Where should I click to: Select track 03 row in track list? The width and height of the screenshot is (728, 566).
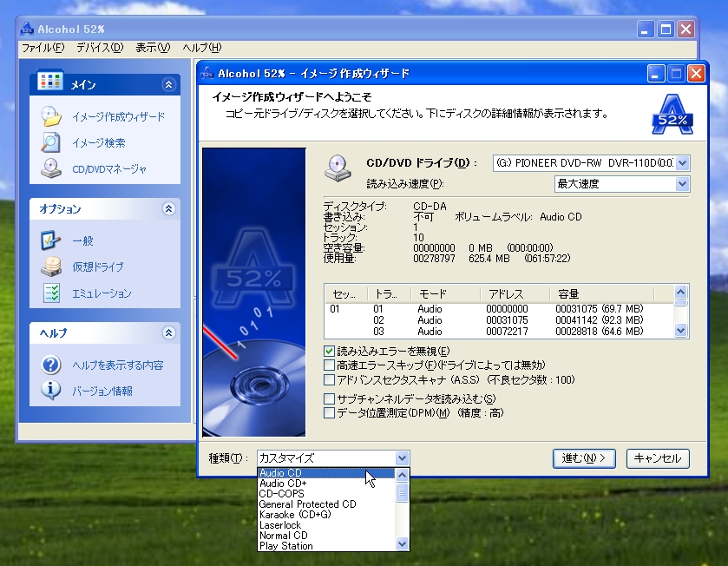499,331
